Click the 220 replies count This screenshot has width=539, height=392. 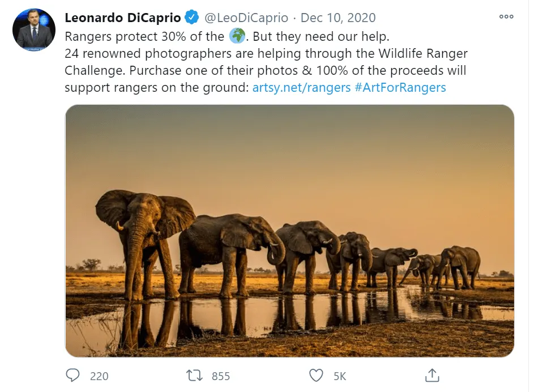tap(99, 376)
